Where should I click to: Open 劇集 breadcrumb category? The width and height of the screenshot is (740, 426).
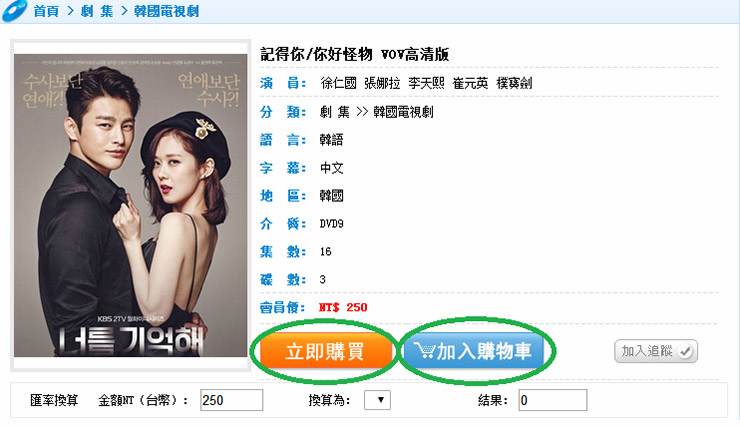[97, 11]
